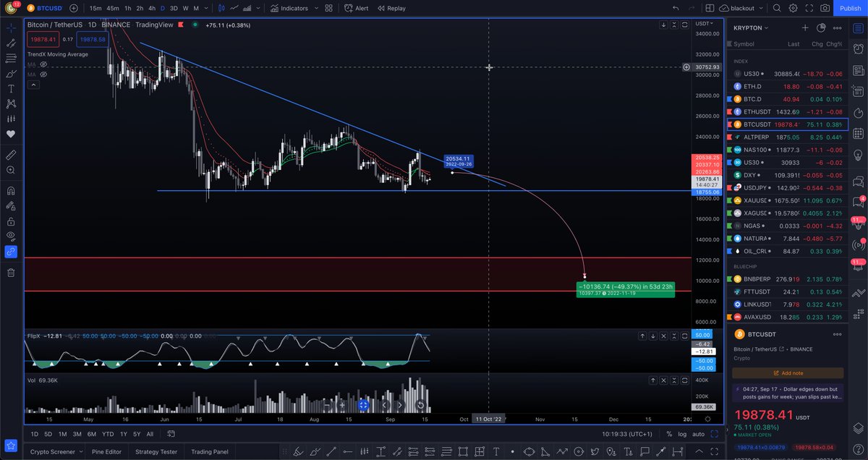Open the Trading Panel tab

210,451
